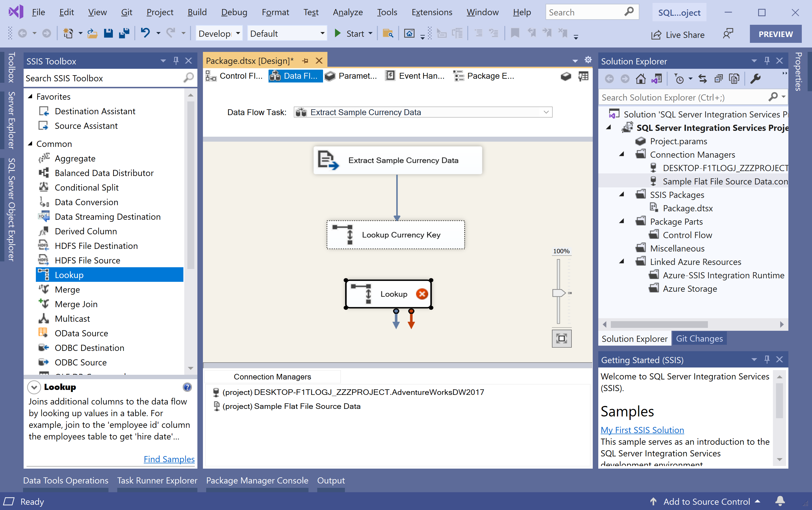Open the Data Flow Task dropdown
The height and width of the screenshot is (510, 812).
pos(546,112)
